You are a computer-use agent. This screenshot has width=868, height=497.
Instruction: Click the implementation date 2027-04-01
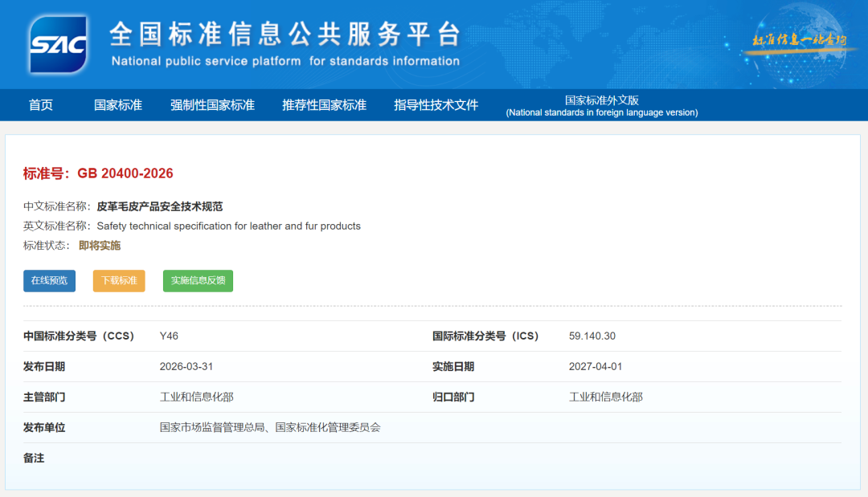point(596,367)
